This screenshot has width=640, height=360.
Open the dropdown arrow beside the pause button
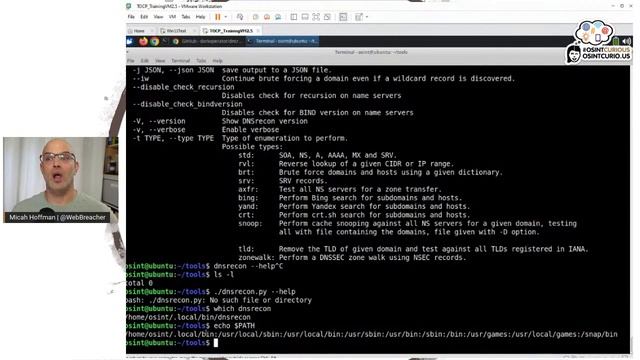point(226,17)
